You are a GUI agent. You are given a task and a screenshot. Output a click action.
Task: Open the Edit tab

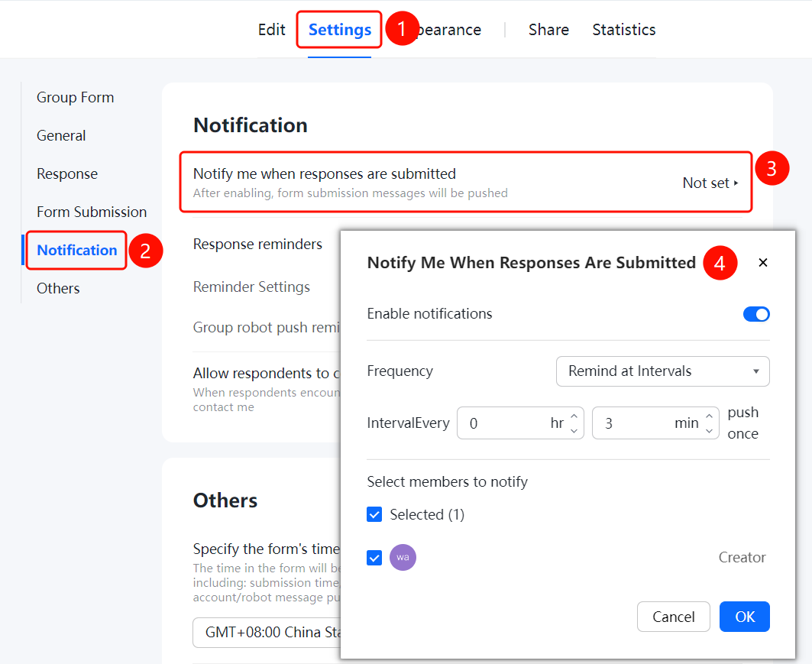coord(271,30)
